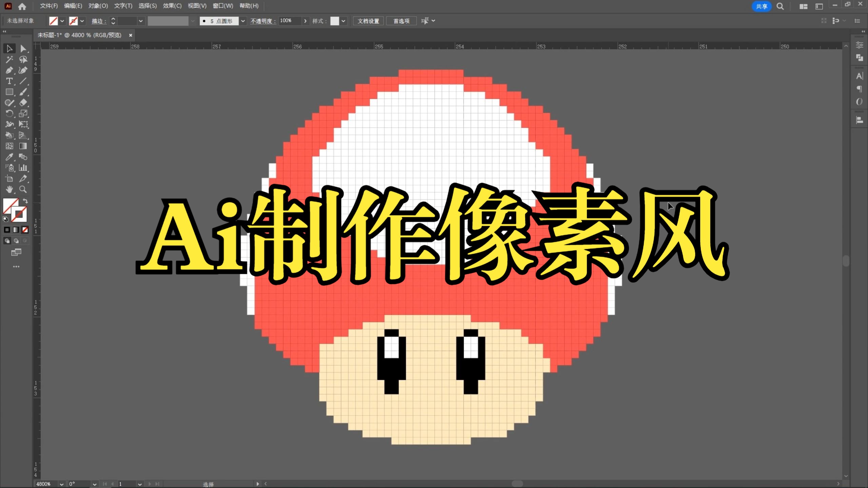Select the Shaper tool
Screen dimensions: 868x488
pos(9,103)
